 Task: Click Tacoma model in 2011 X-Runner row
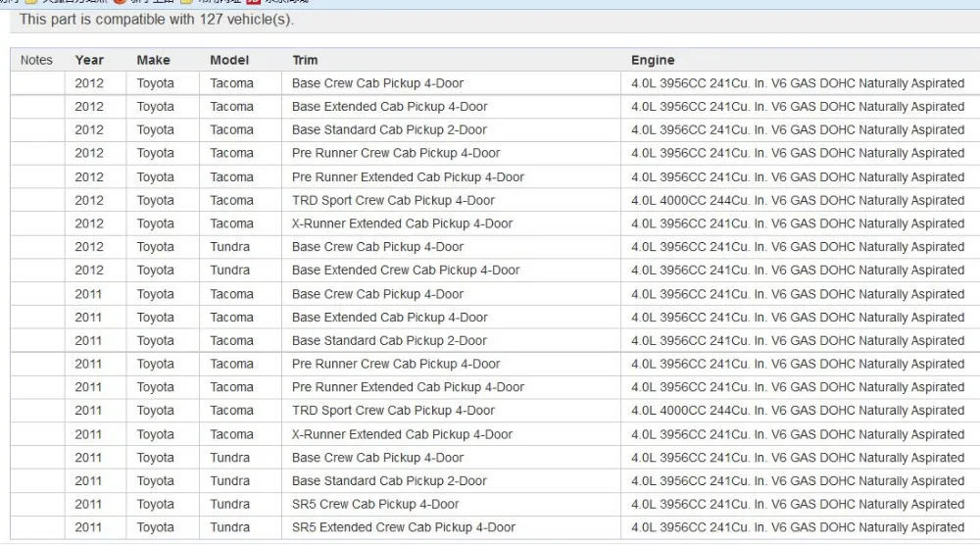click(231, 434)
